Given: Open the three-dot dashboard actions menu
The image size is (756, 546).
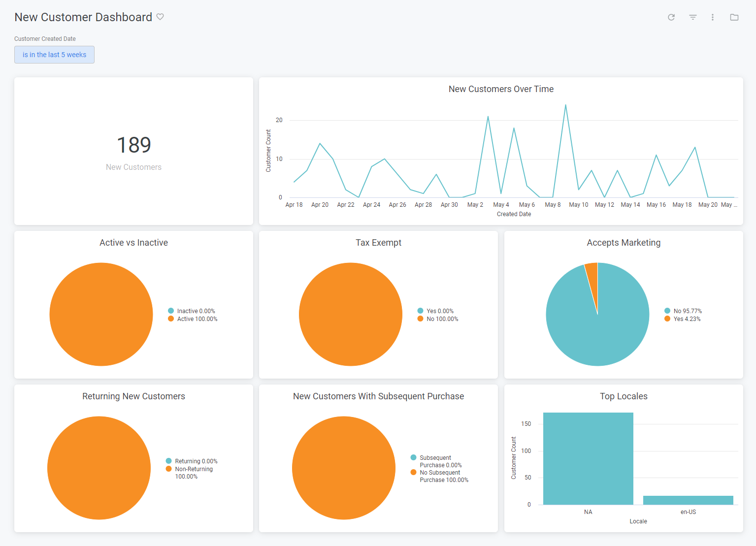Looking at the screenshot, I should click(713, 17).
